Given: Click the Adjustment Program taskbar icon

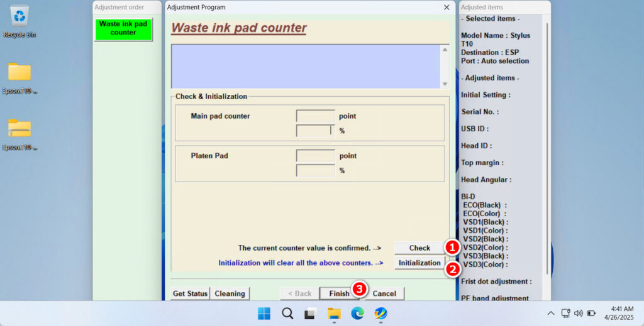Looking at the screenshot, I should pyautogui.click(x=380, y=313).
